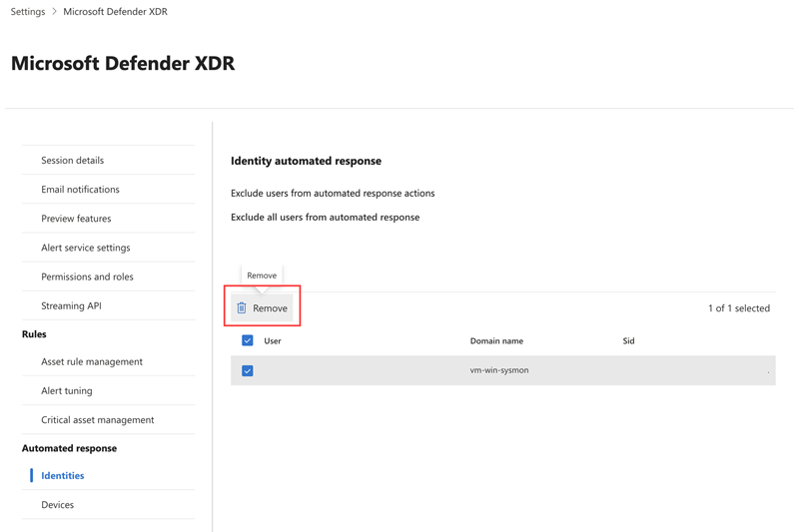Click the trash icon on the Remove button
Image resolution: width=799 pixels, height=532 pixels.
coord(242,308)
